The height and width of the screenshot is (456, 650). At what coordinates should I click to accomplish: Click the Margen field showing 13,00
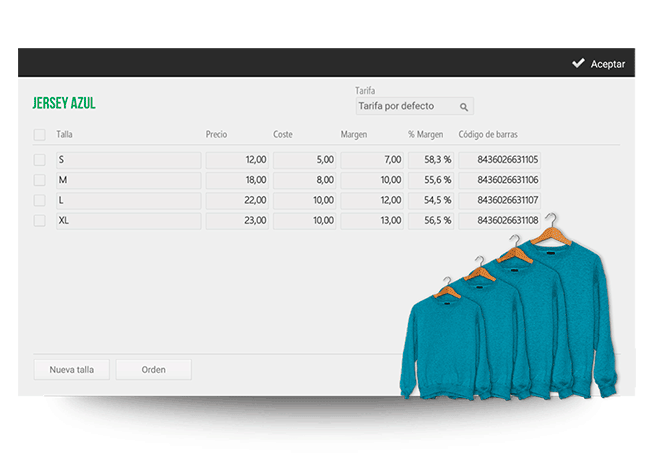[x=372, y=221]
